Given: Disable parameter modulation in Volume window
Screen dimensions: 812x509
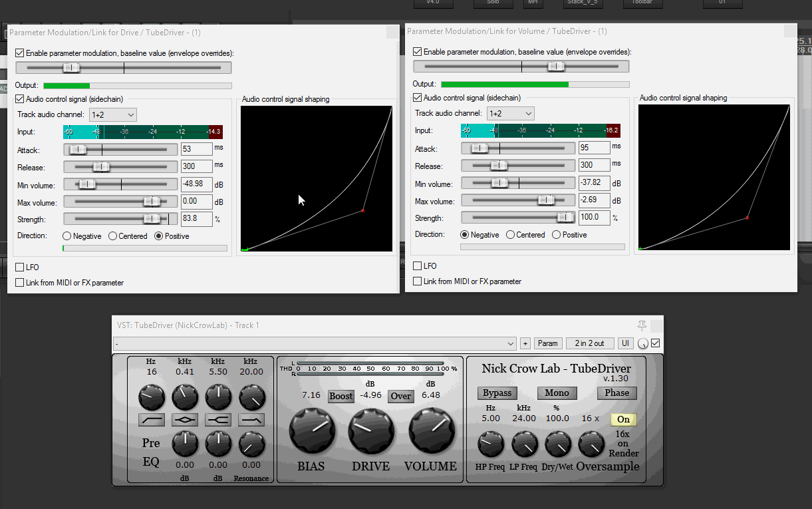Looking at the screenshot, I should pos(418,51).
